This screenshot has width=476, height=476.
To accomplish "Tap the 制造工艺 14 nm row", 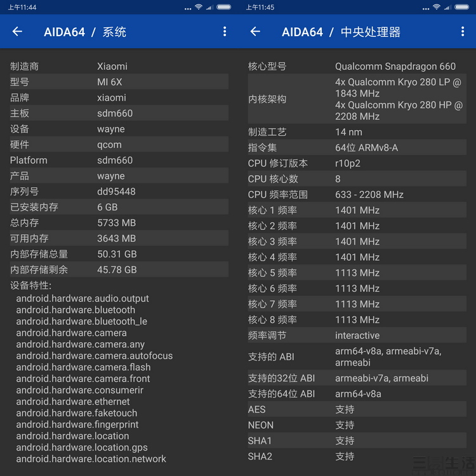I will point(357,132).
